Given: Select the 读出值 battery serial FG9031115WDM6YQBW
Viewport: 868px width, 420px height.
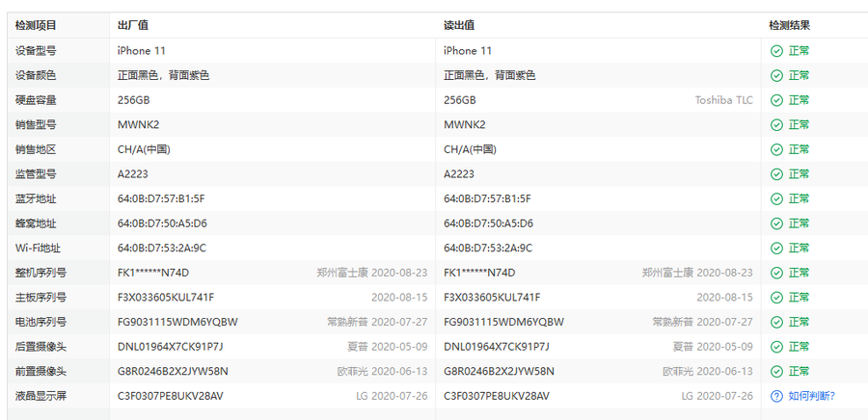Looking at the screenshot, I should coord(503,322).
